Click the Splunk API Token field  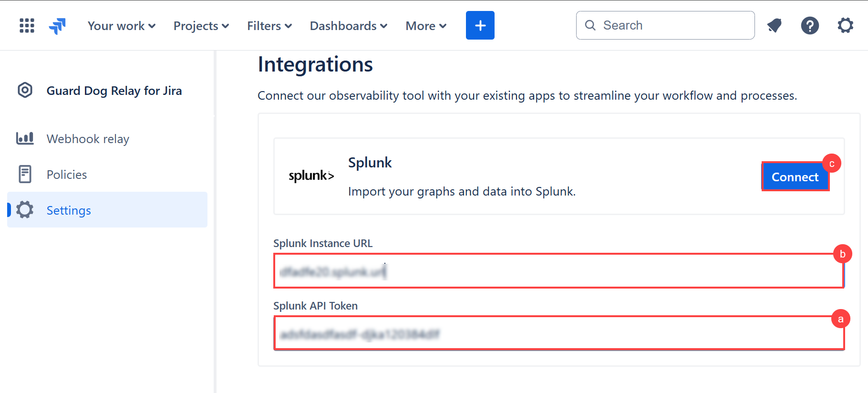pos(558,333)
